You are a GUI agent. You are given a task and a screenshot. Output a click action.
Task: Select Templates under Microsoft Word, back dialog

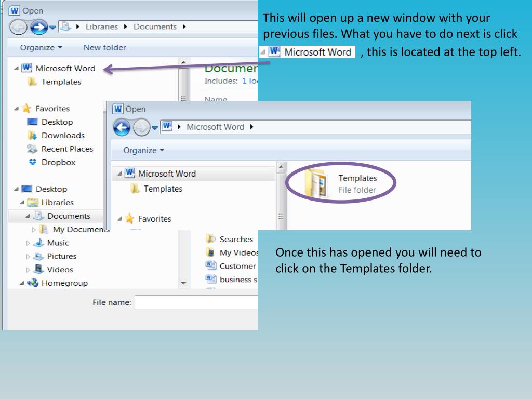click(61, 82)
